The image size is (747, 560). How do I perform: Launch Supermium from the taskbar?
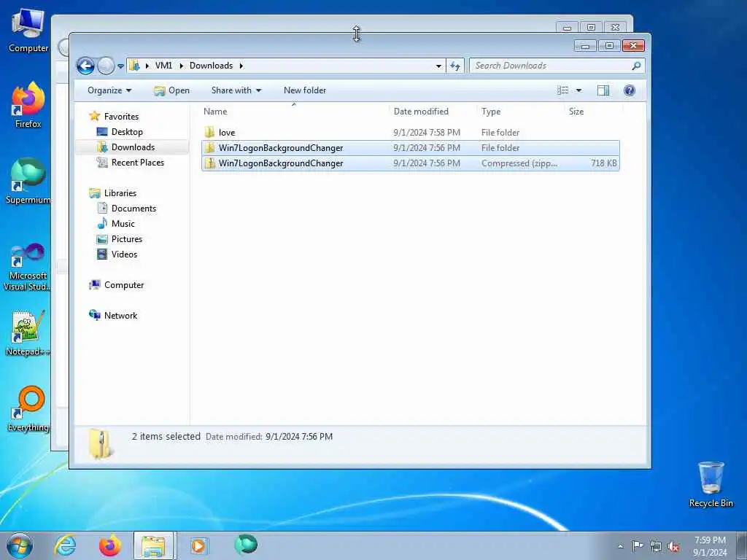tap(246, 545)
